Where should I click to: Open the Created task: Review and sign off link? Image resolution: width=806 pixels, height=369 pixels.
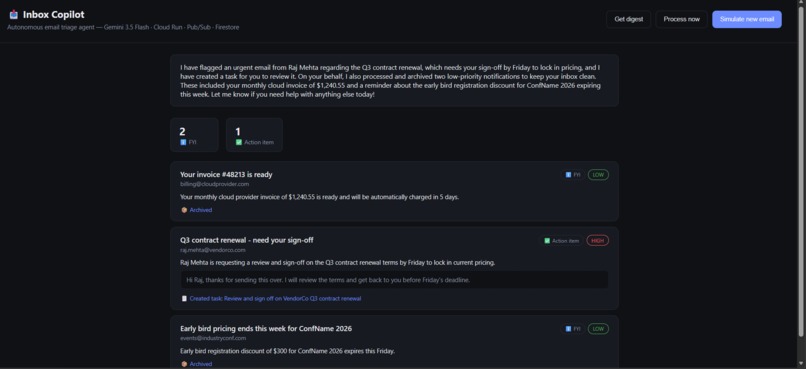point(275,298)
